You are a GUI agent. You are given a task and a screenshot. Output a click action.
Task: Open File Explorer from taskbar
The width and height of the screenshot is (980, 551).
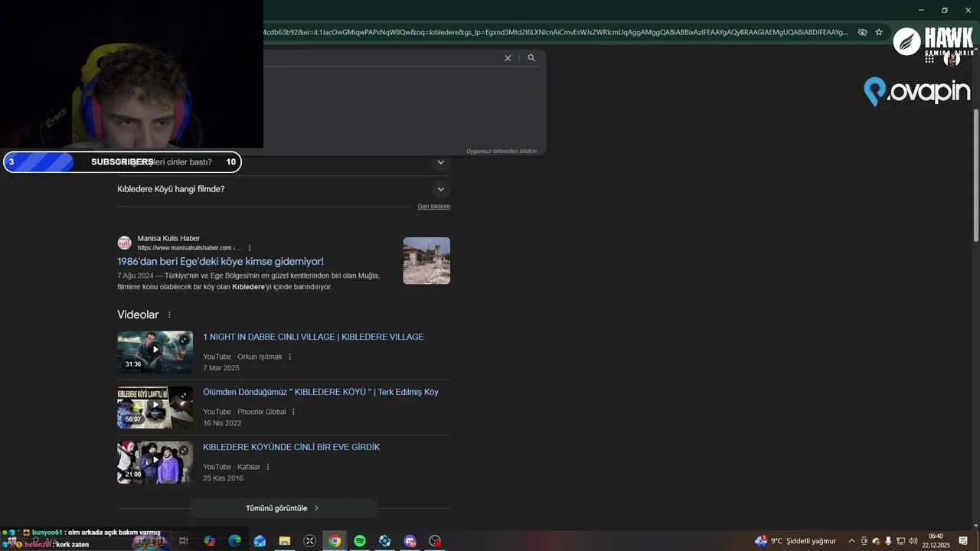click(x=285, y=541)
